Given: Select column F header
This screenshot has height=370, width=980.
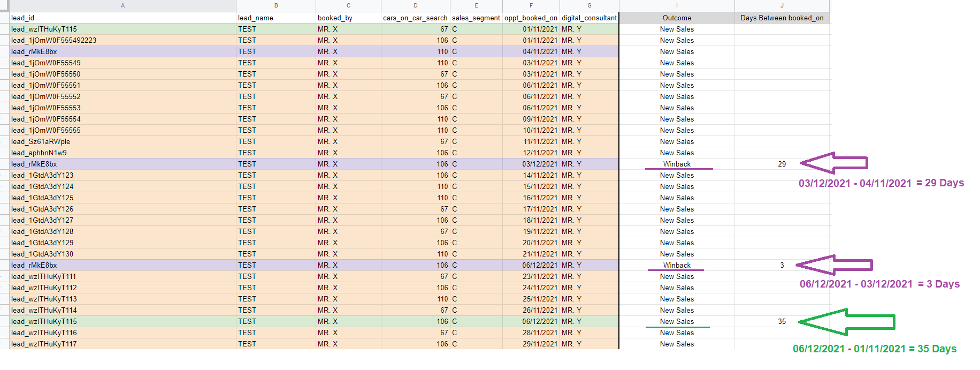Looking at the screenshot, I should pyautogui.click(x=531, y=6).
